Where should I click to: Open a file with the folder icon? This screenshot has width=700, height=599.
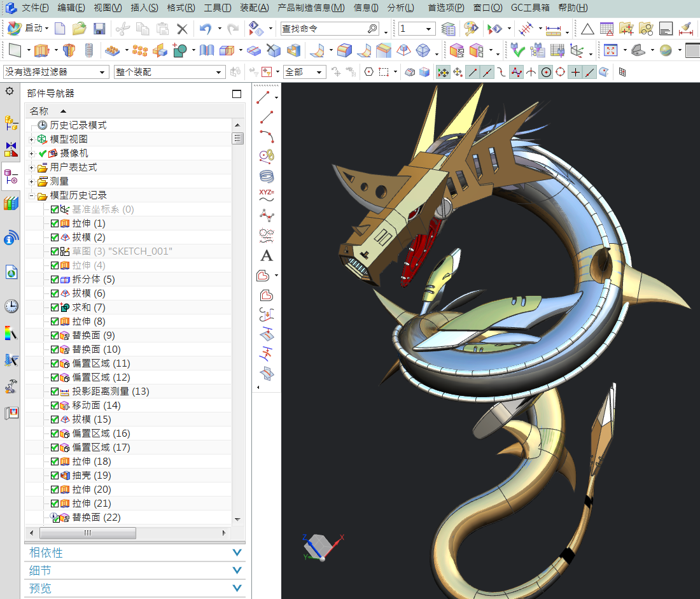[x=80, y=29]
